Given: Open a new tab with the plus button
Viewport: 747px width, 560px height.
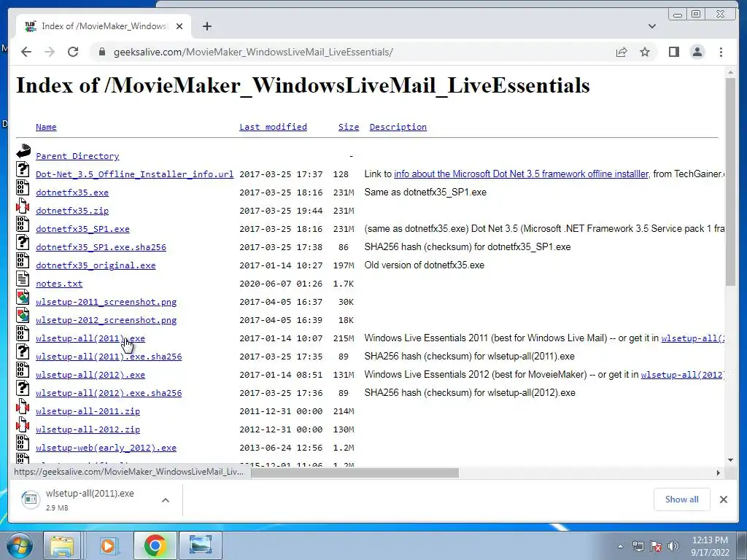Looking at the screenshot, I should coord(206,26).
